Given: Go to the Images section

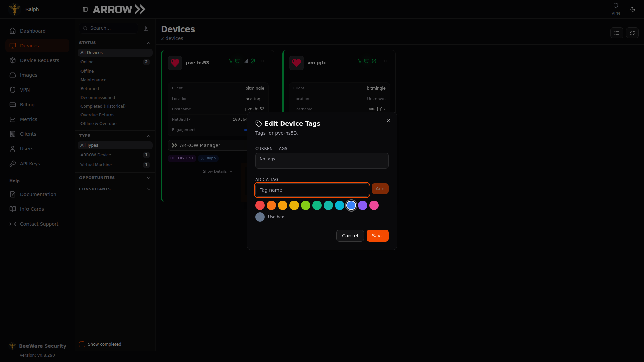Looking at the screenshot, I should pyautogui.click(x=37, y=75).
